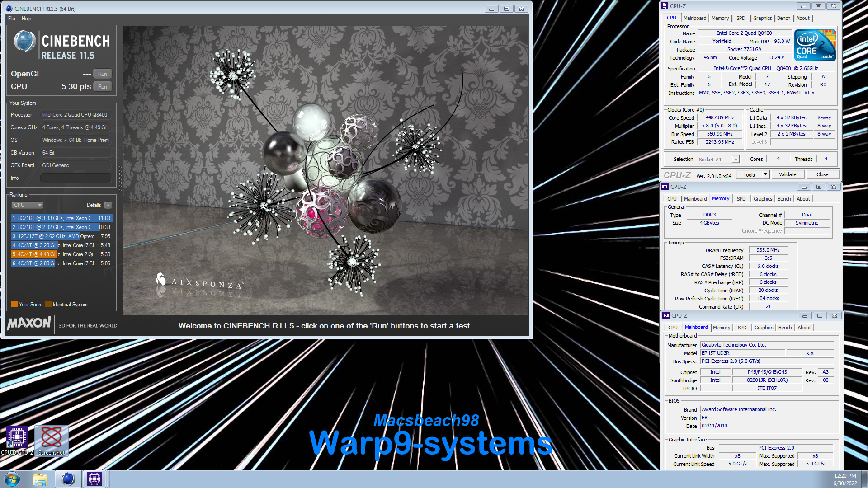Open Bench tab in top CPU-Z window
Screen dimensions: 868x488
pyautogui.click(x=783, y=18)
